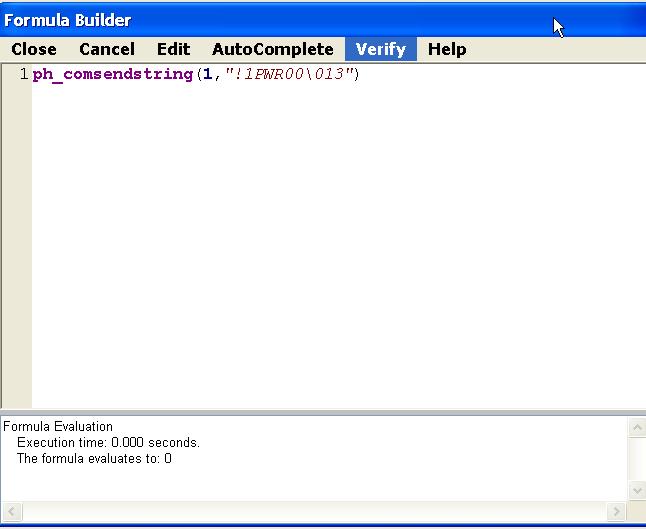Click Verify to evaluate the formula
Image resolution: width=646 pixels, height=529 pixels.
tap(381, 49)
